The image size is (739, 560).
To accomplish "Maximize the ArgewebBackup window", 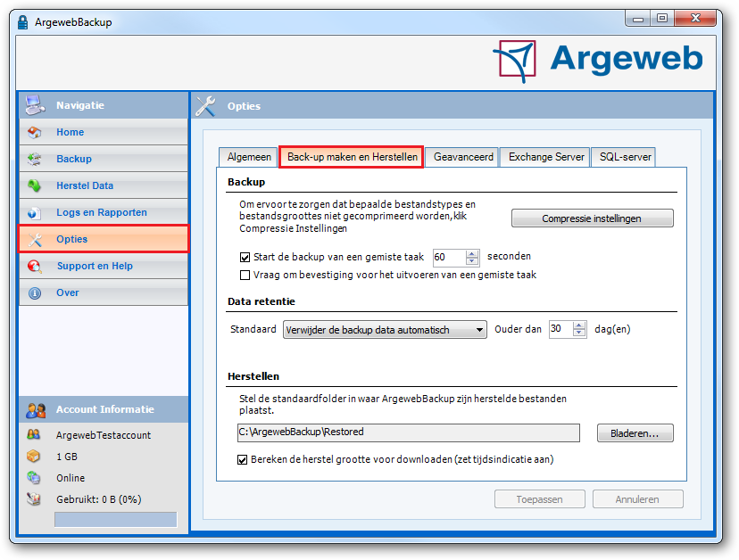I will (662, 19).
